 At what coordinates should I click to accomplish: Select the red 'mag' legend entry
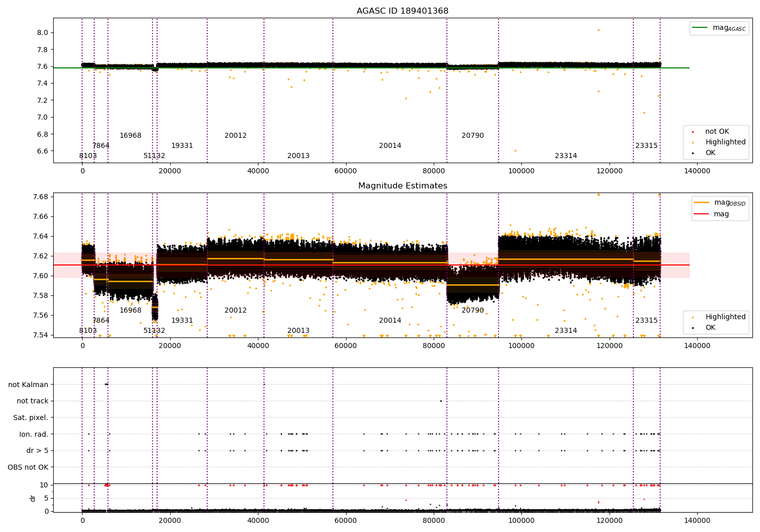click(x=711, y=214)
